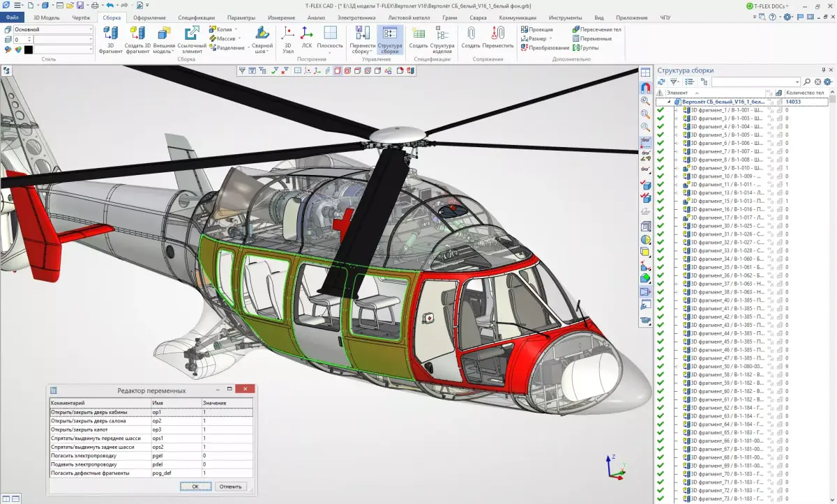Expand 3D фрагмент_8 tree node
837x504 pixels.
pyautogui.click(x=675, y=160)
